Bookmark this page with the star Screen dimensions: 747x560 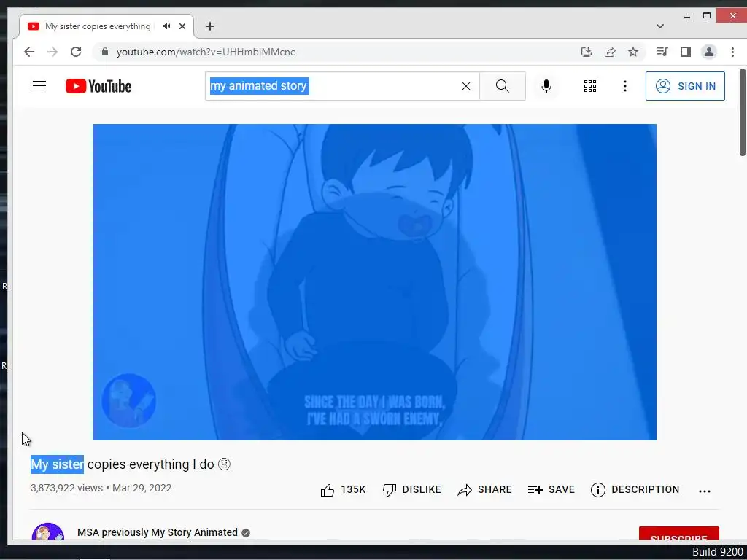(633, 52)
